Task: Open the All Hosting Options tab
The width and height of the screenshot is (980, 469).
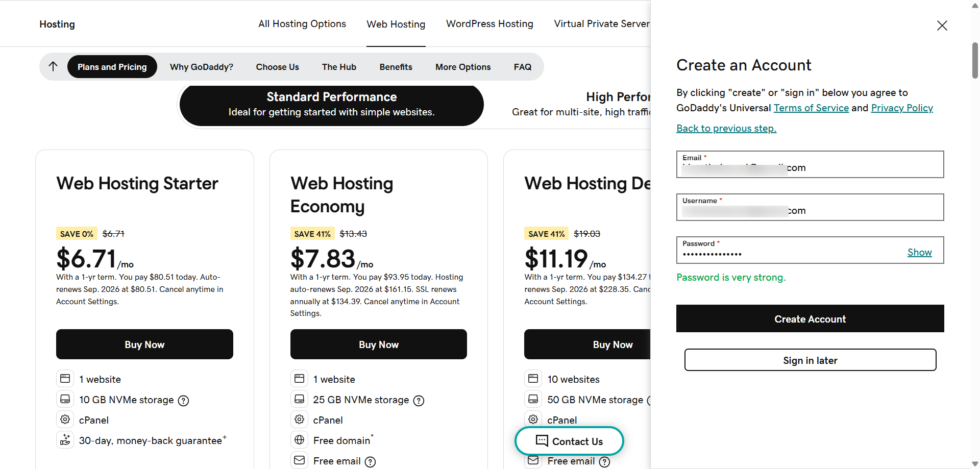Action: point(302,24)
